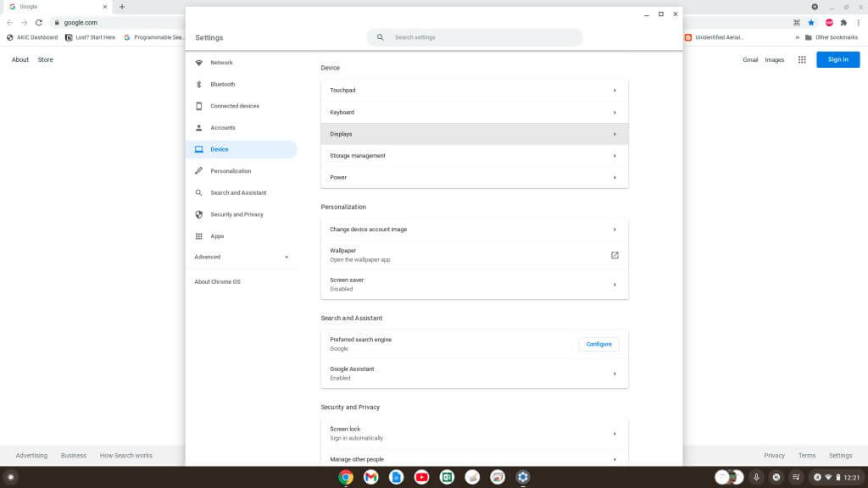The width and height of the screenshot is (868, 488).
Task: Open Personalization via the pencil icon
Action: click(x=198, y=171)
